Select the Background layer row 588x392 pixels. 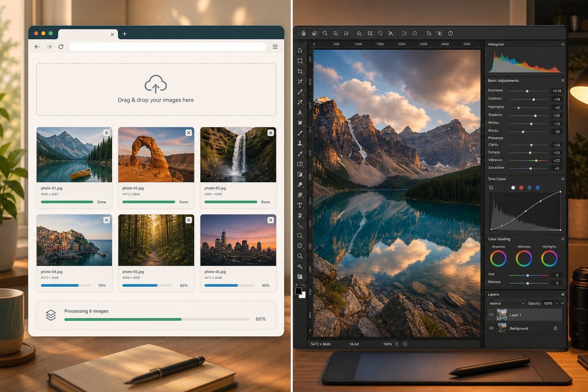[525, 328]
